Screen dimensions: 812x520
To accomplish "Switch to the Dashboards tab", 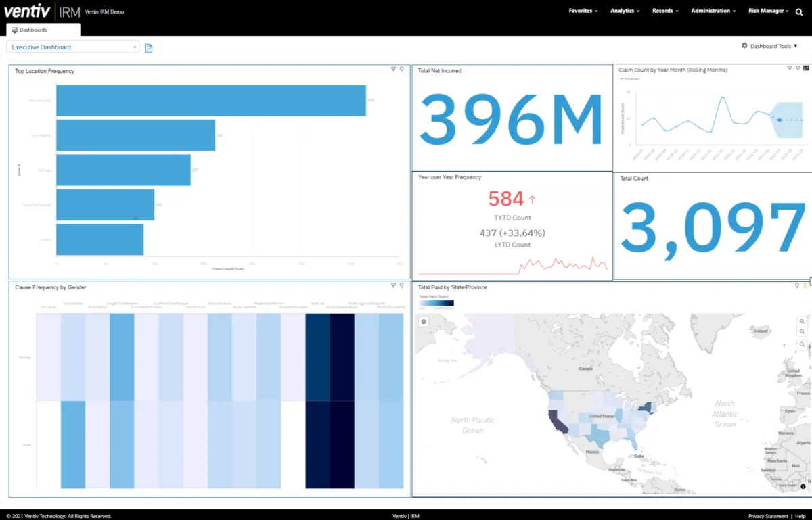I will (x=43, y=30).
